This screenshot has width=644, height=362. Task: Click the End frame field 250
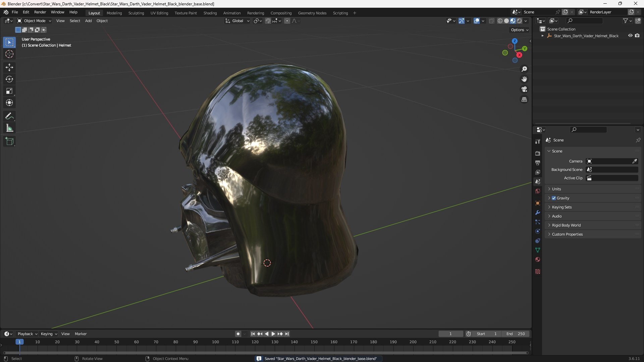516,334
